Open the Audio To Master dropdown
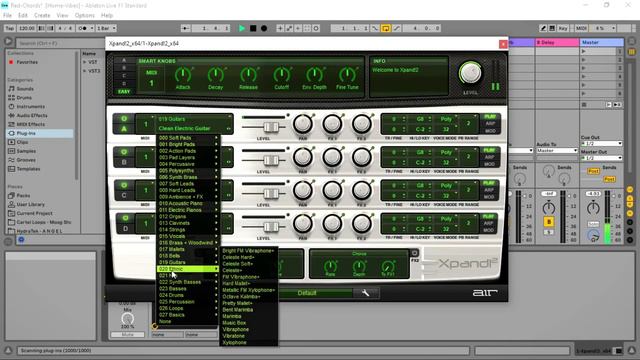Screen dimensions: 640x360 tap(557, 151)
